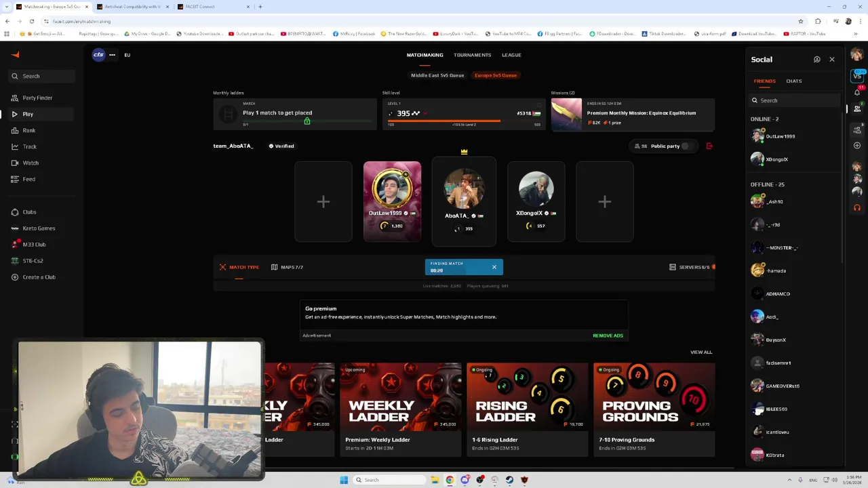Click the Play item in sidebar

coord(42,114)
